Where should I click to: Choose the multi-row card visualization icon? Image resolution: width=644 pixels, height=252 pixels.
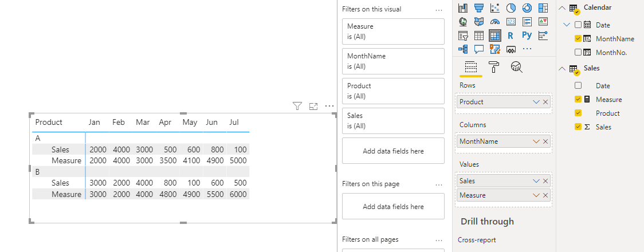(x=527, y=21)
